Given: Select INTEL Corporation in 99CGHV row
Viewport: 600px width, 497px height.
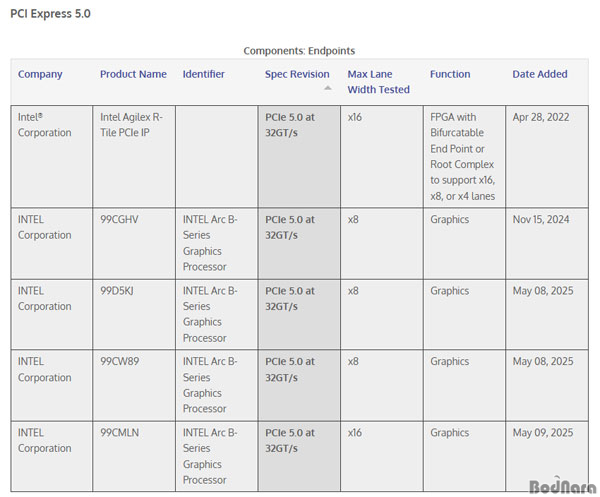Looking at the screenshot, I should [x=44, y=227].
